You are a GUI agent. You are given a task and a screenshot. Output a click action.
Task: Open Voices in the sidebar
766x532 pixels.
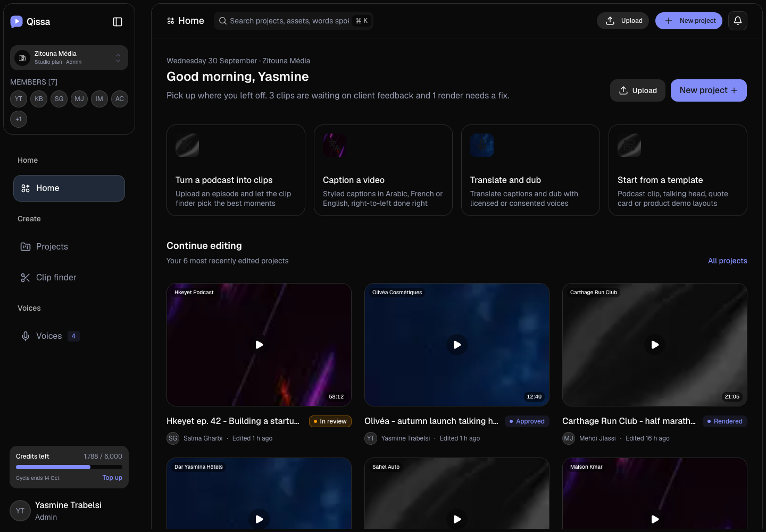69,336
